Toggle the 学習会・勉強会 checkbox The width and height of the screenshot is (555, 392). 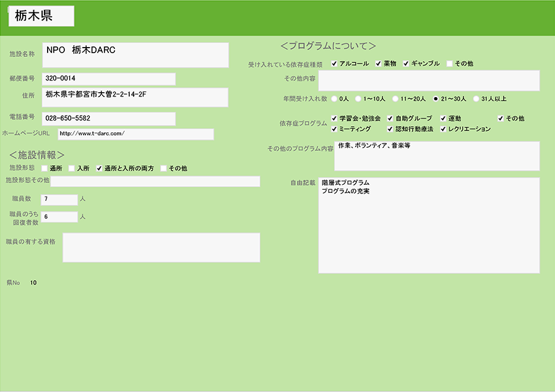[x=335, y=118]
